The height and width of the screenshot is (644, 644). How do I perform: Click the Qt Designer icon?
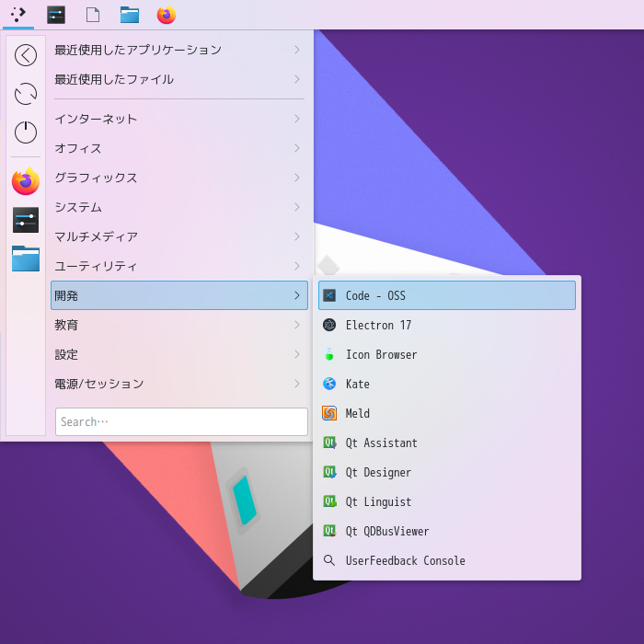[x=329, y=472]
